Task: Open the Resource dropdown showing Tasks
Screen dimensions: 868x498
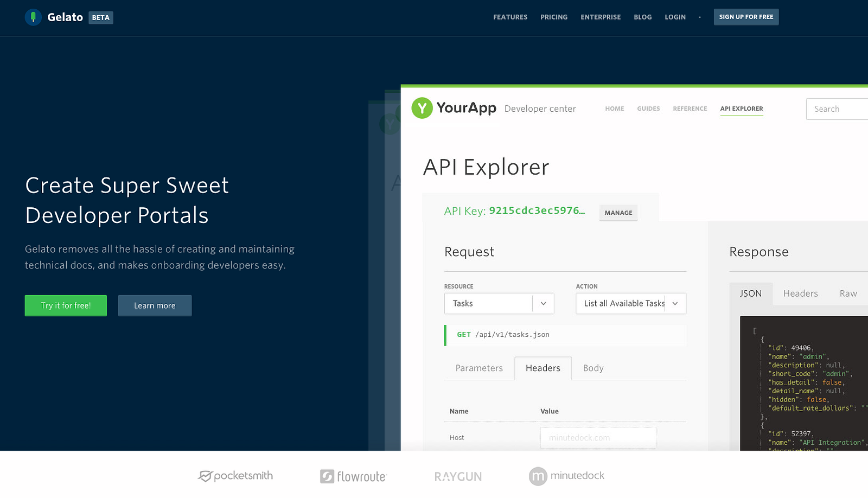Action: (499, 303)
